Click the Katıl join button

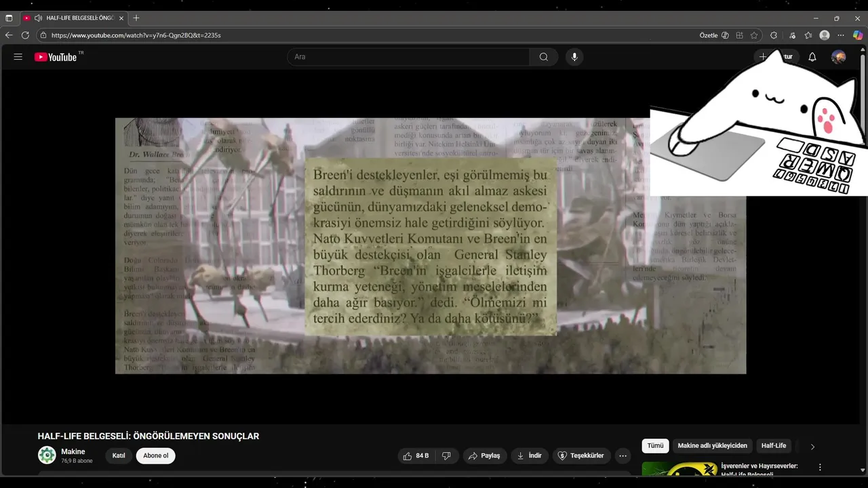(119, 455)
